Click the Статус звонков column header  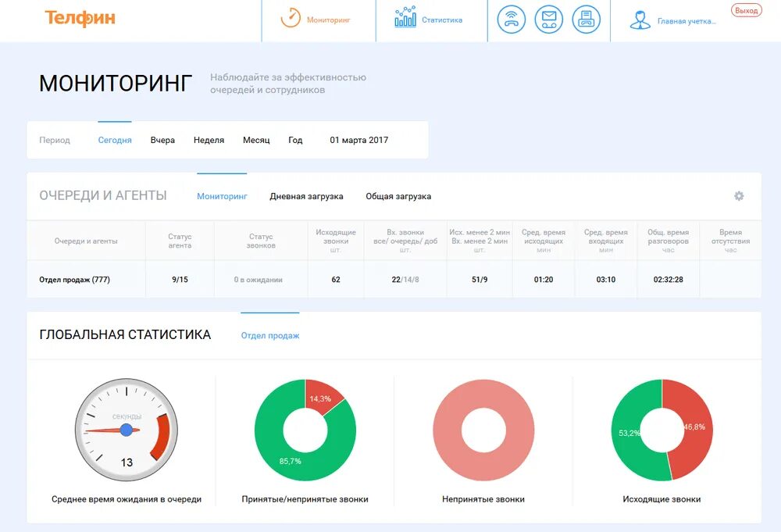click(261, 241)
